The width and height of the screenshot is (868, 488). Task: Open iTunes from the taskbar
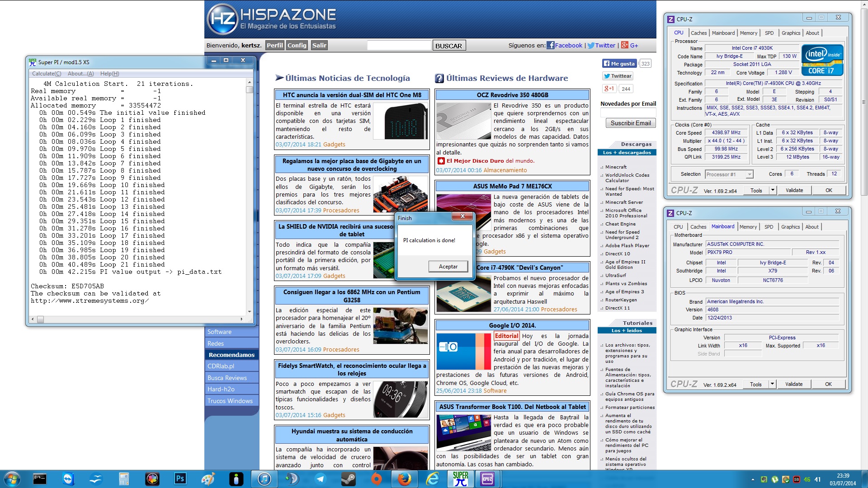[x=264, y=479]
